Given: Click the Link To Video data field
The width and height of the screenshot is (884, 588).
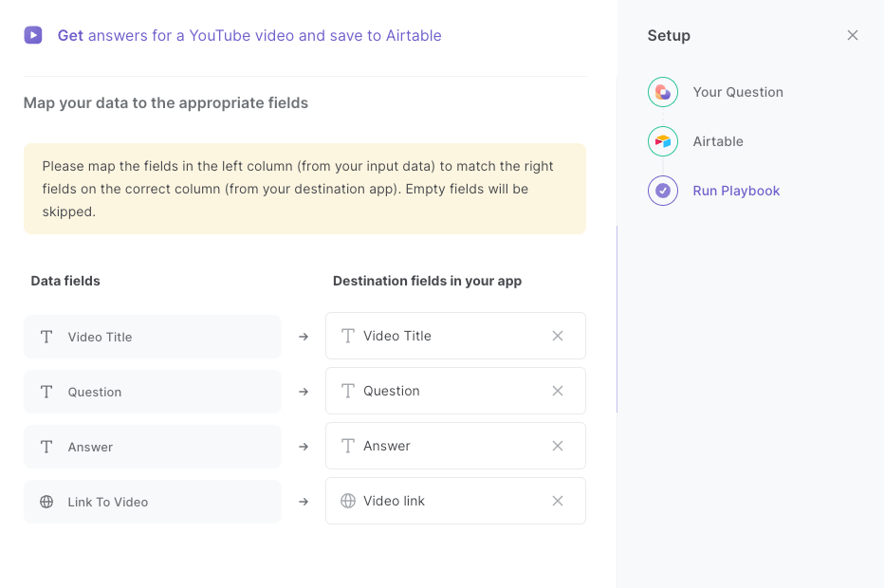Looking at the screenshot, I should (152, 502).
